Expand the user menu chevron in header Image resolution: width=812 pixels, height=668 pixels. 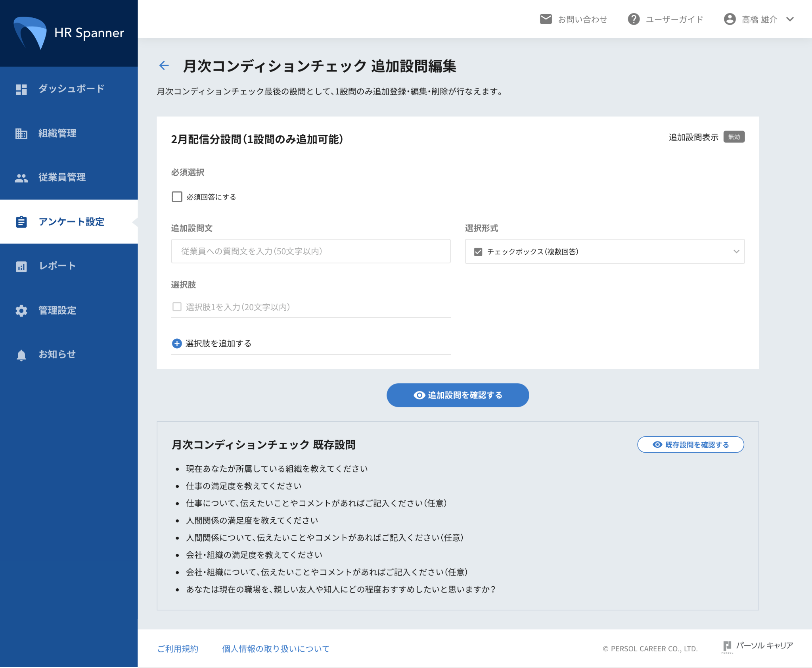click(x=790, y=19)
